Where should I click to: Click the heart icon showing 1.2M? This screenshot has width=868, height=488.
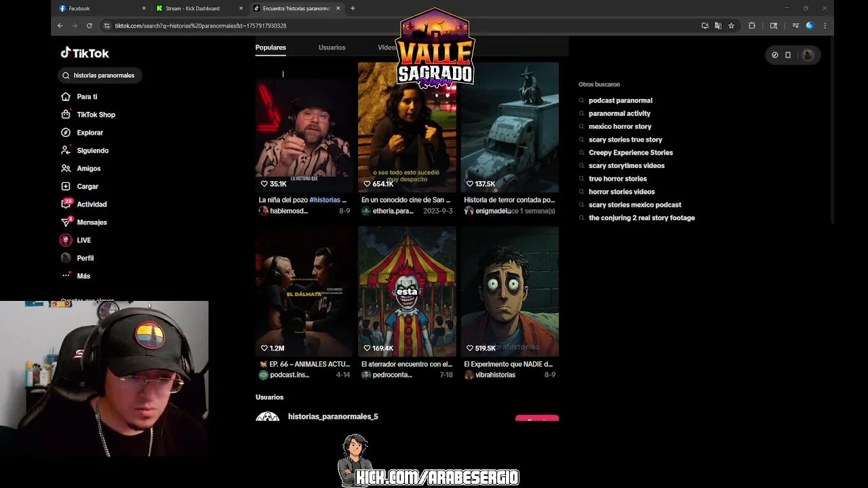(264, 348)
